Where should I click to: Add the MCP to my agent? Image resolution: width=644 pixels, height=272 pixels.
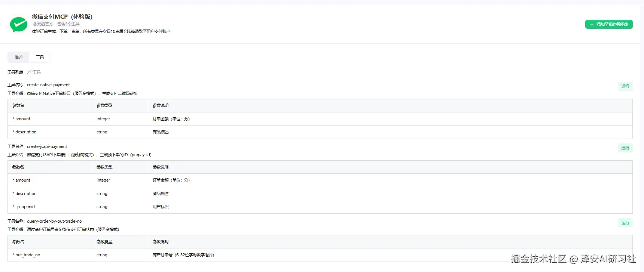[609, 24]
